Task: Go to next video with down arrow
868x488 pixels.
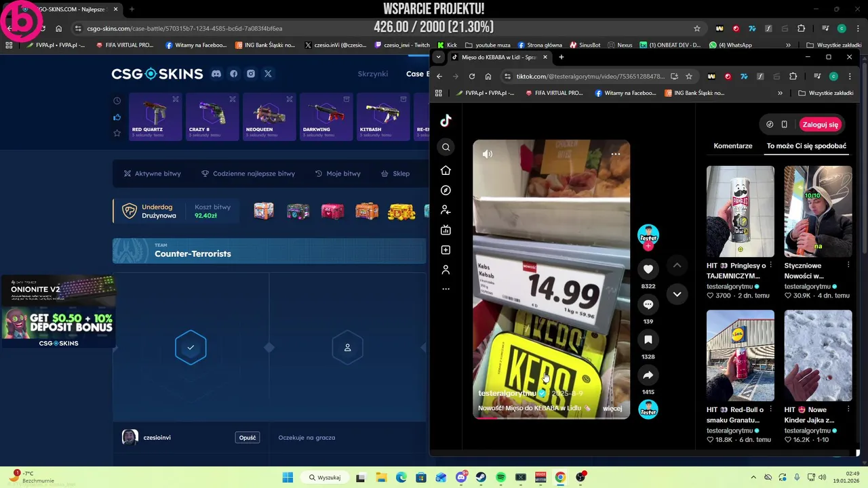Action: (677, 294)
